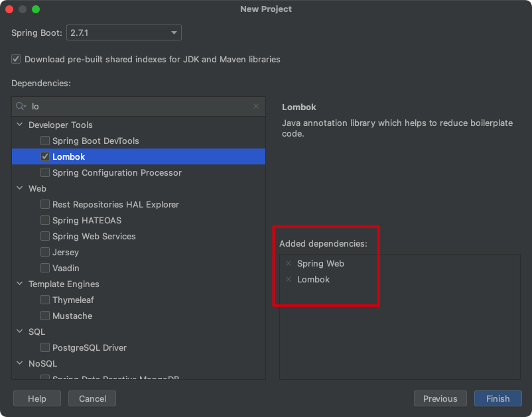Image resolution: width=532 pixels, height=417 pixels.
Task: Check Spring Configuration Processor
Action: [45, 172]
